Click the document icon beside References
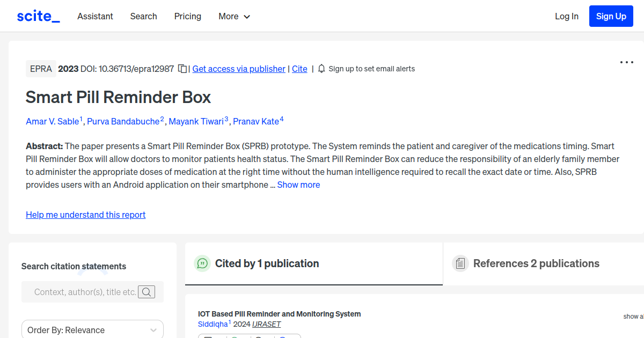This screenshot has height=338, width=644. click(x=460, y=263)
